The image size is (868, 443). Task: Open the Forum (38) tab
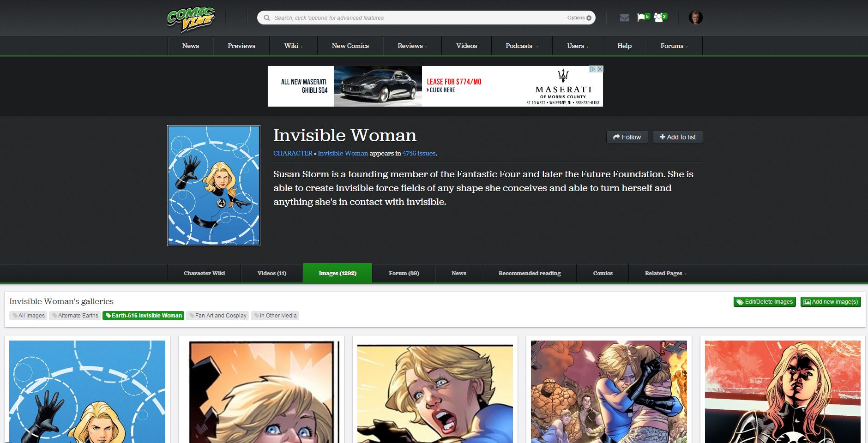click(x=404, y=273)
